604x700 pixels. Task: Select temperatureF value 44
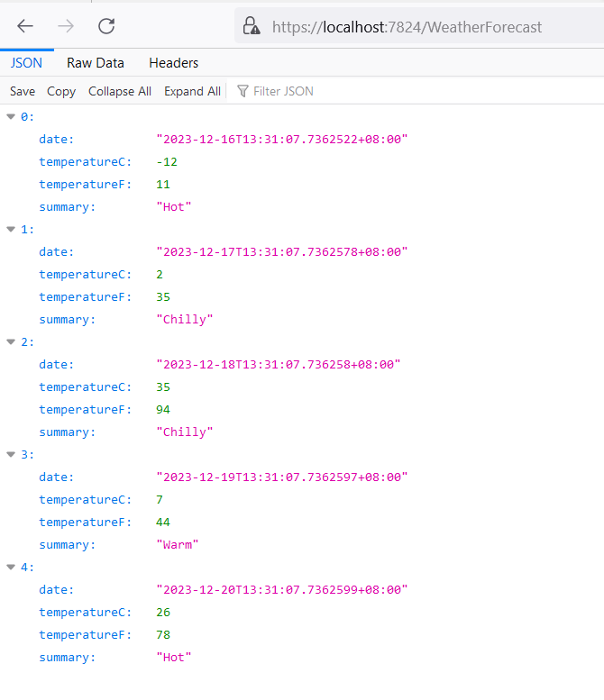pyautogui.click(x=163, y=522)
